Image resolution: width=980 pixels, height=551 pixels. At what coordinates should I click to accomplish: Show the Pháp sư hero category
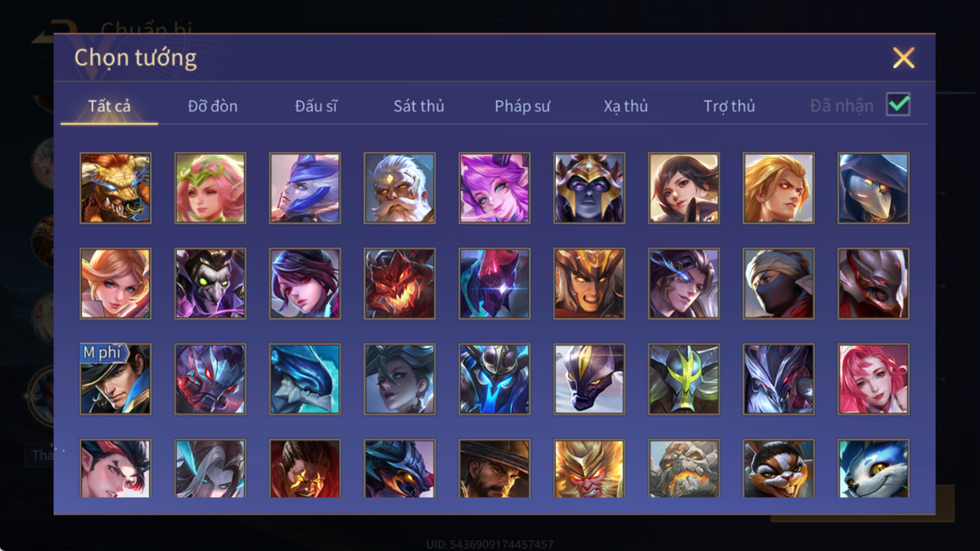point(523,106)
